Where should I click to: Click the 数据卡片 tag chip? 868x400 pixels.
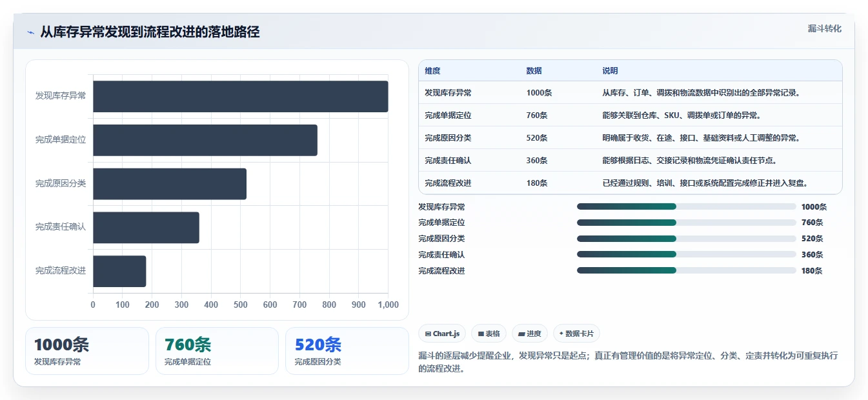(577, 334)
